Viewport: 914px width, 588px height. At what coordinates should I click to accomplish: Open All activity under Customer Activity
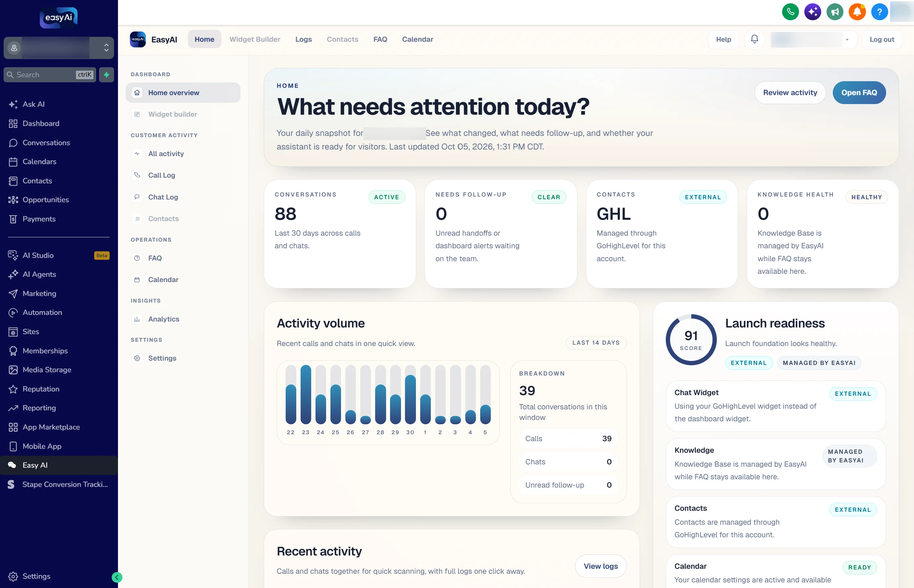click(x=183, y=153)
